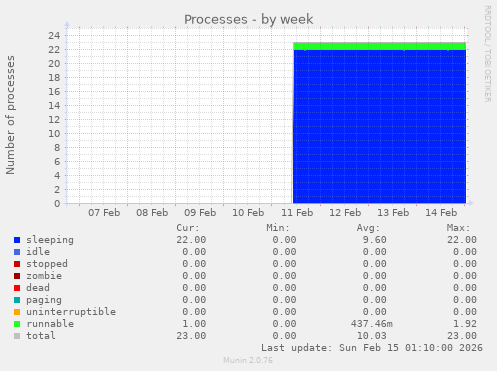Click the '08 Feb' x-axis label
The image size is (497, 371).
pyautogui.click(x=152, y=213)
